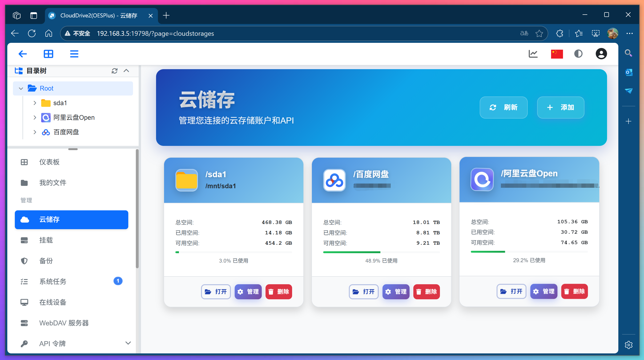Screen dimensions: 644x360
Task: Click the 百度网盘 usage progress bar
Action: tap(381, 252)
